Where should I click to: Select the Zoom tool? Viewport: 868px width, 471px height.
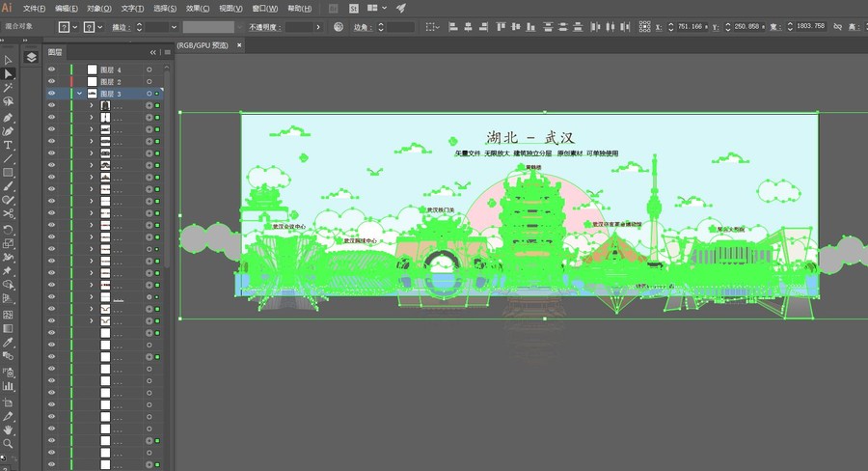coord(8,444)
